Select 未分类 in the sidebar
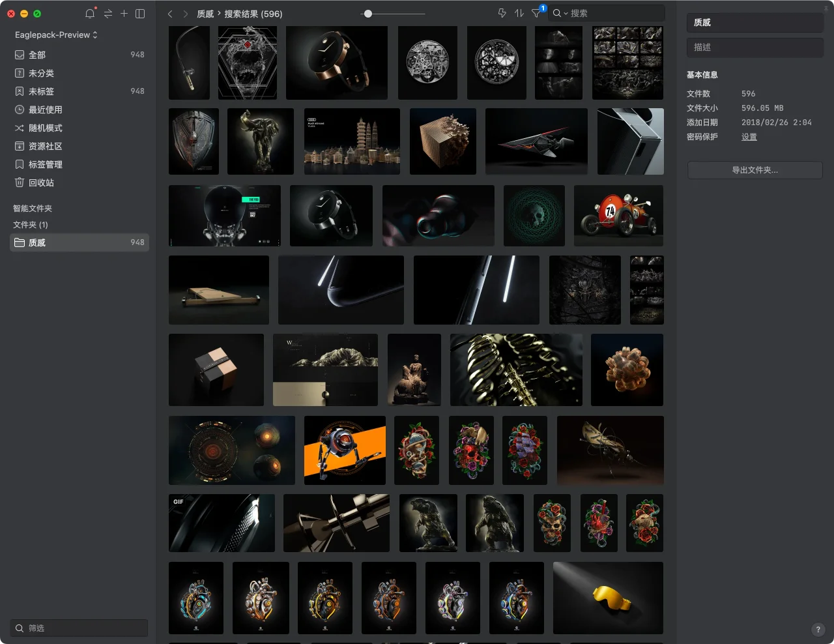 click(79, 73)
